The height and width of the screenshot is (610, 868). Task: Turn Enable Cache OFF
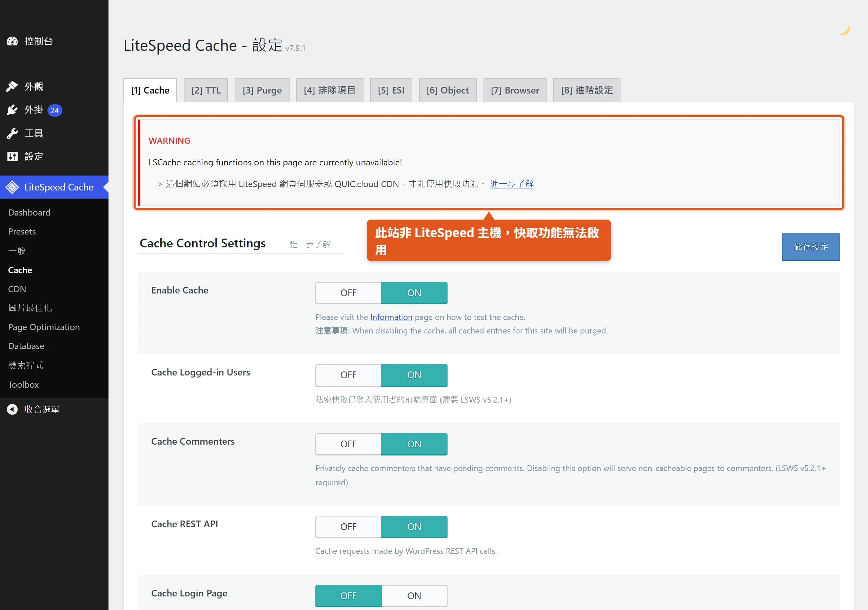tap(348, 293)
